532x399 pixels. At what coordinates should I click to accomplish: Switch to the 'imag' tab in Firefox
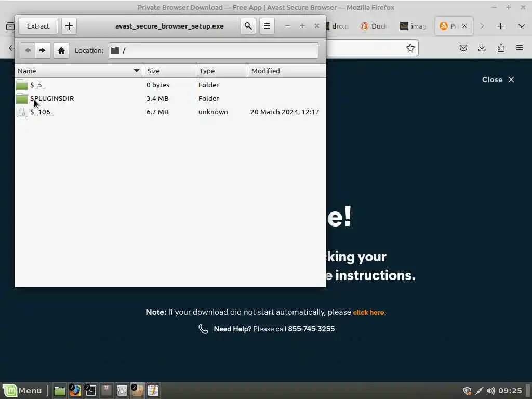(x=413, y=26)
